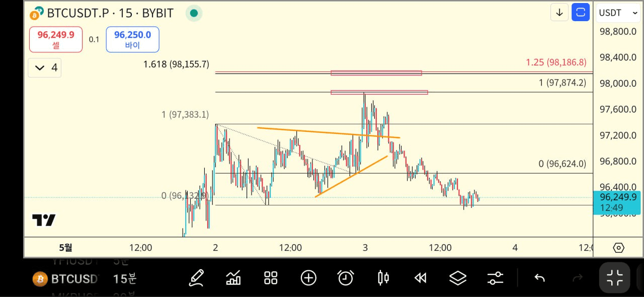Tap the red 96,249.9 sell button
The image size is (644, 297).
tap(56, 40)
